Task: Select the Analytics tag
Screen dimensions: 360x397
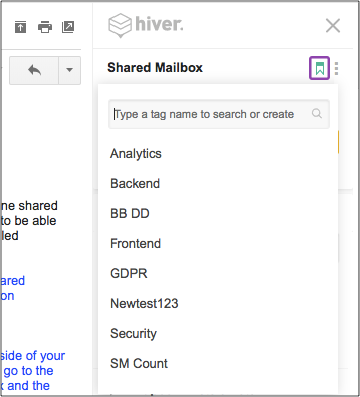Action: tap(136, 154)
